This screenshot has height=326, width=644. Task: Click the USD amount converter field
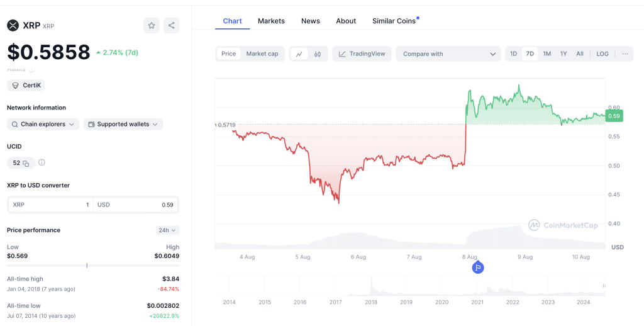136,205
